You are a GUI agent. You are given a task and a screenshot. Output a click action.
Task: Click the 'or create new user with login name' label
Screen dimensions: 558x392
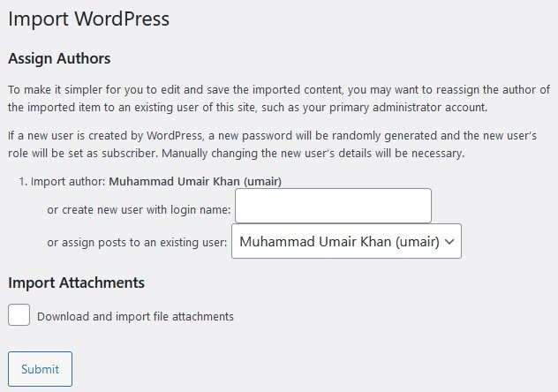pos(139,209)
